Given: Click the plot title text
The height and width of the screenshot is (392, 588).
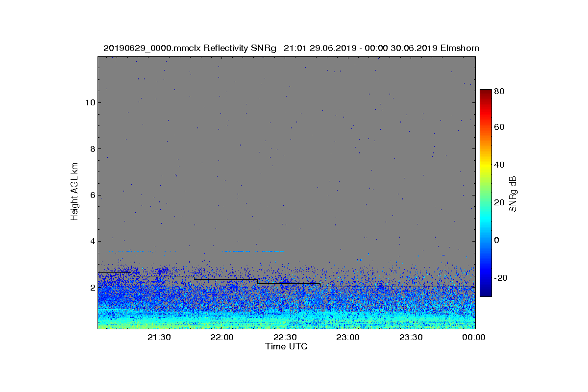Looking at the screenshot, I should tap(291, 48).
